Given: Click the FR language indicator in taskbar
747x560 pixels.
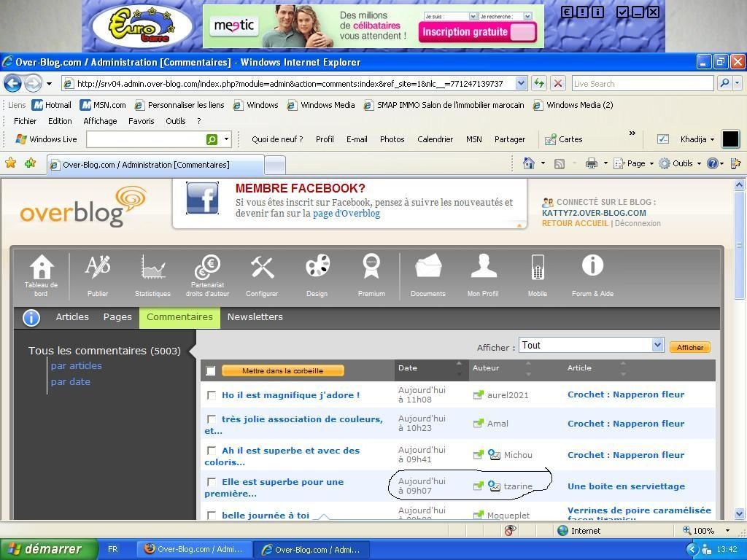Looking at the screenshot, I should (x=112, y=550).
